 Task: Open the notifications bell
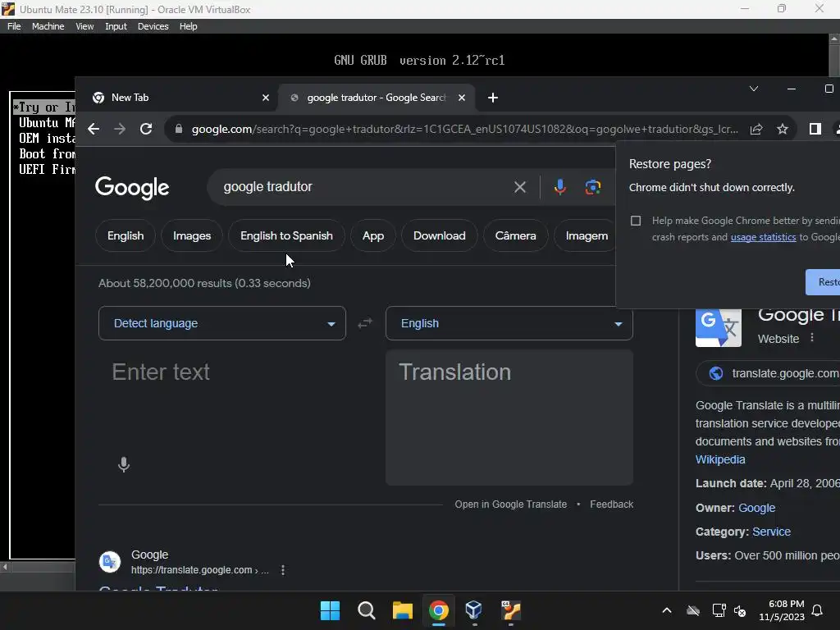point(817,610)
